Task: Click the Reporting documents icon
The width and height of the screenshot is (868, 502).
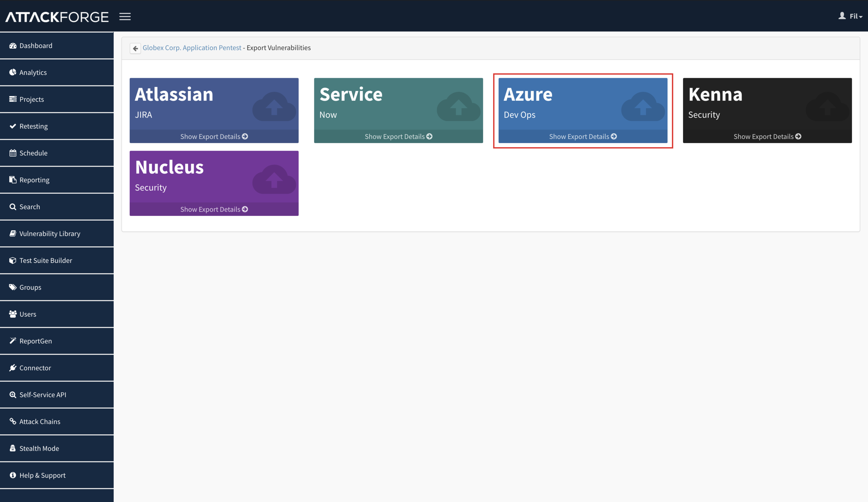Action: pos(13,179)
